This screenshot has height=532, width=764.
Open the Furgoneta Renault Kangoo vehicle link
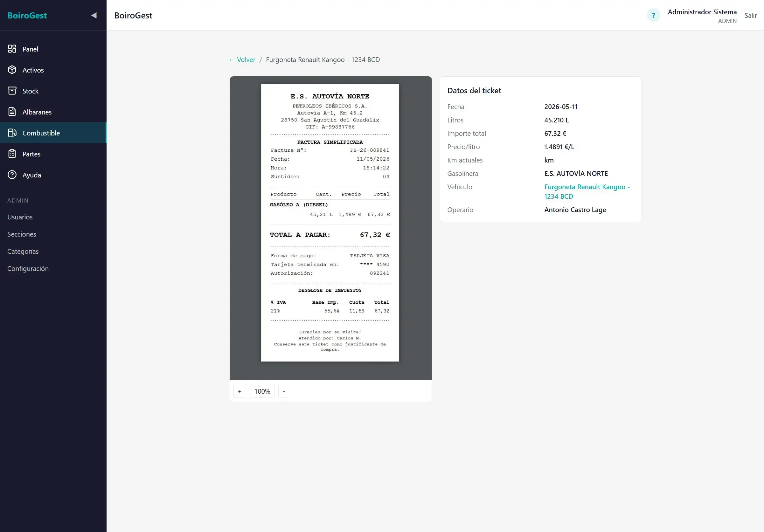pyautogui.click(x=587, y=191)
